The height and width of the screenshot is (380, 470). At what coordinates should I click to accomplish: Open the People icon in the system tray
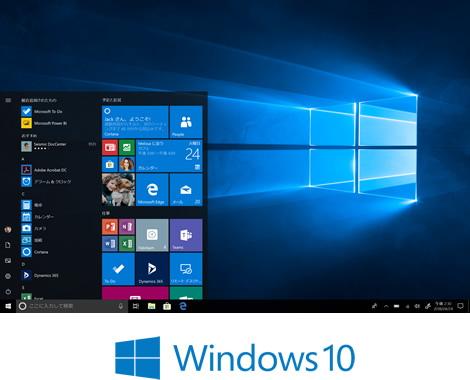374,306
